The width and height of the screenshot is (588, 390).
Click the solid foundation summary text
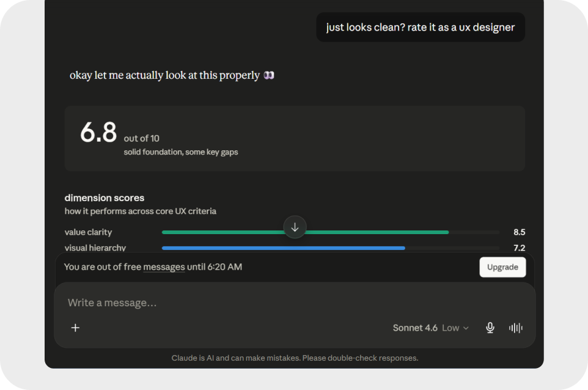point(181,152)
